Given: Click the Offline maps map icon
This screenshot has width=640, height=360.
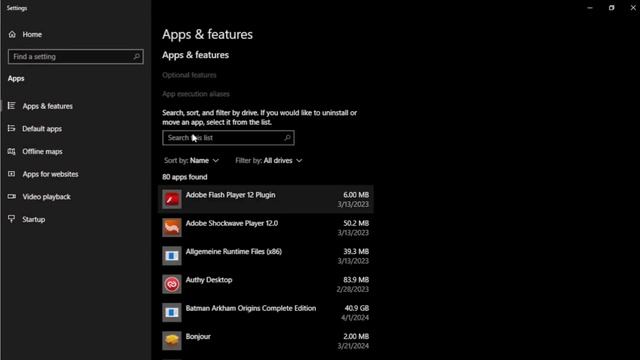Looking at the screenshot, I should pyautogui.click(x=12, y=151).
